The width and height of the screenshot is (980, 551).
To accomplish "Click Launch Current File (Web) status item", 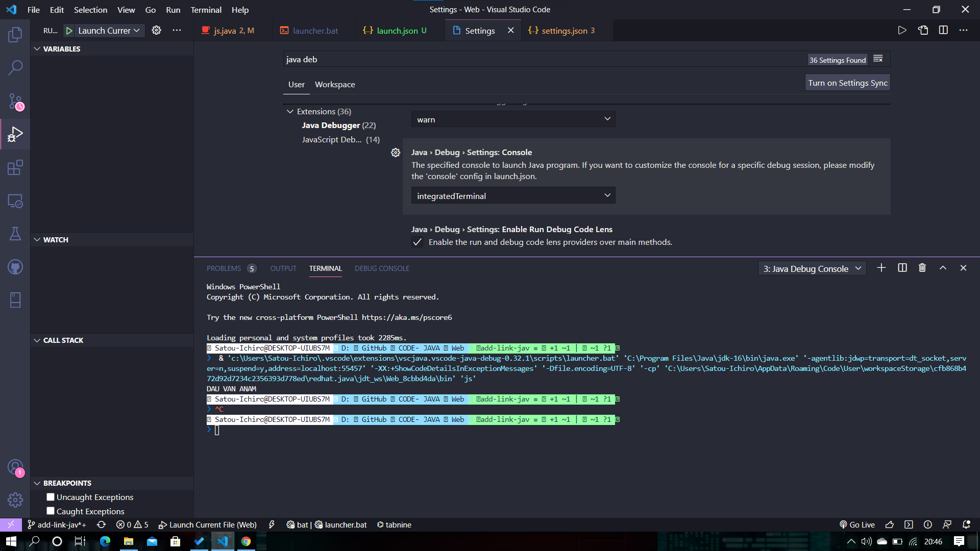I will tap(207, 525).
